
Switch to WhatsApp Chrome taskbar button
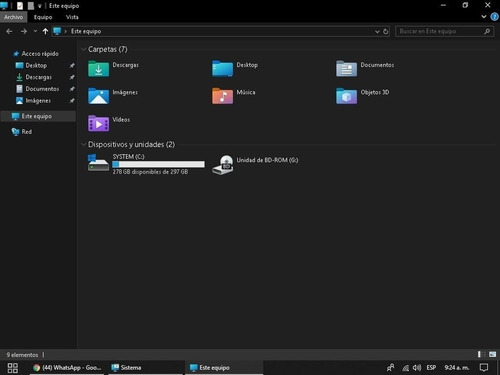(68, 368)
